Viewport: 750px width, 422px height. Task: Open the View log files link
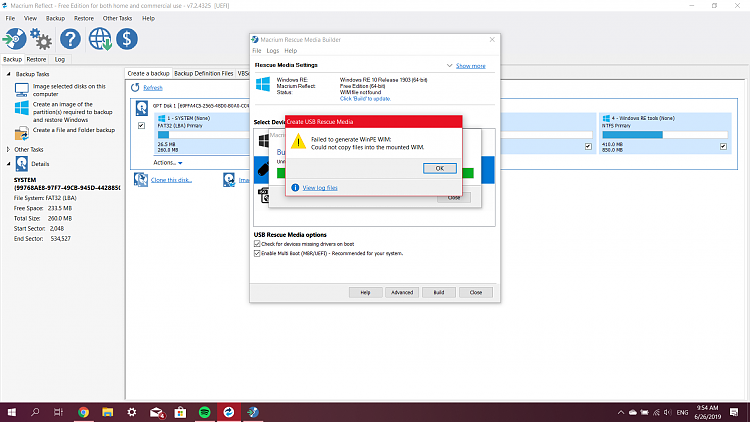[x=320, y=188]
